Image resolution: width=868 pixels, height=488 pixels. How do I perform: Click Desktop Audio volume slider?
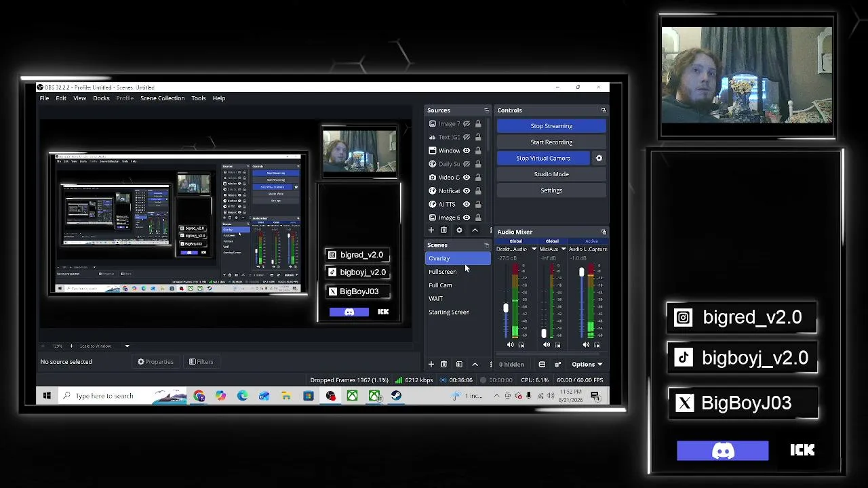(505, 308)
